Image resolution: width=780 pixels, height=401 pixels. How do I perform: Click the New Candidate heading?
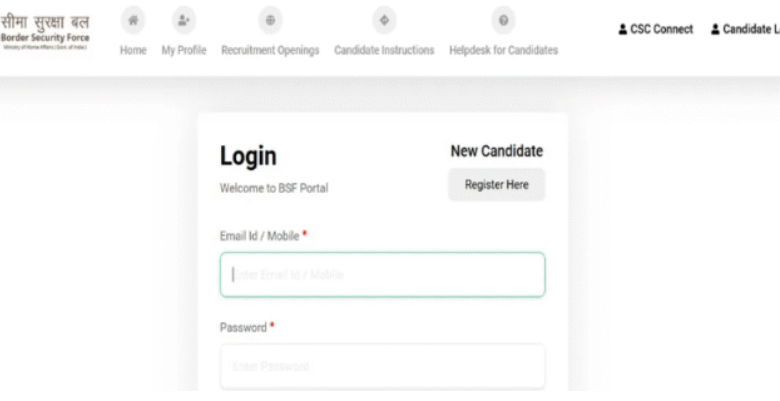496,151
